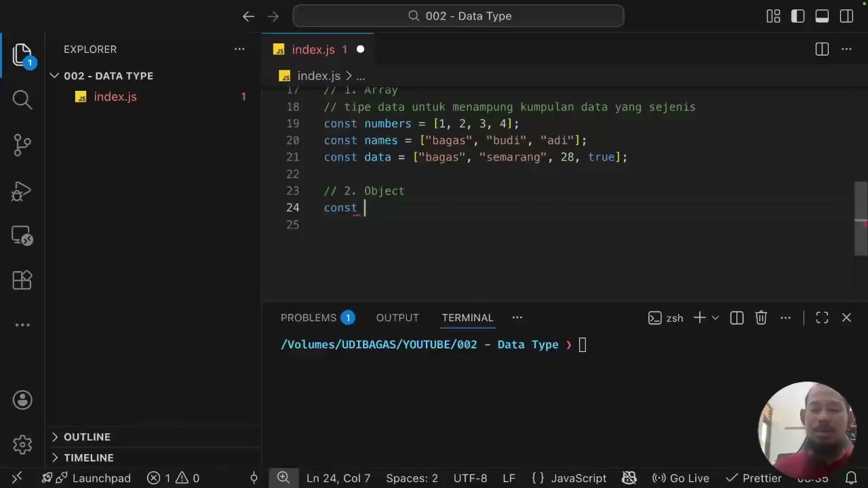This screenshot has width=868, height=488.
Task: Maximize the panel size
Action: [x=822, y=318]
